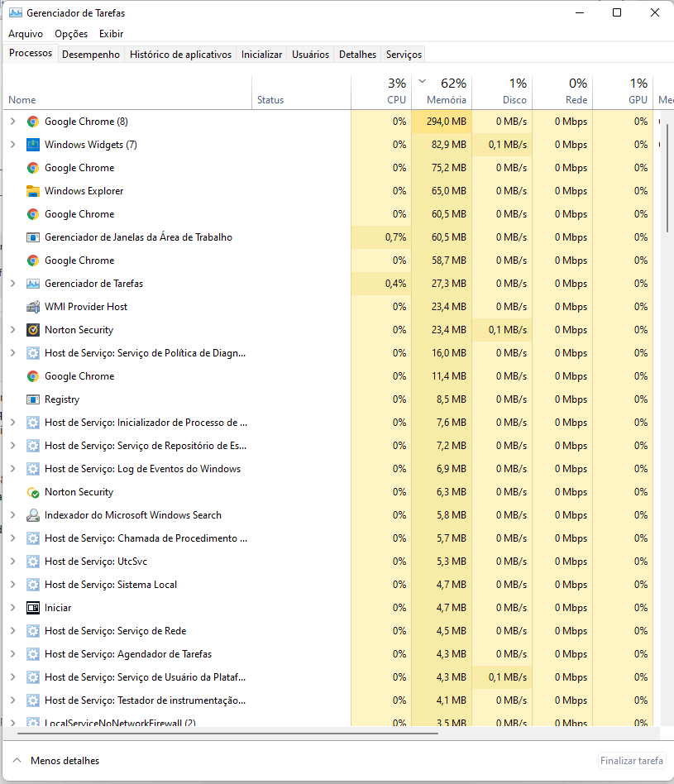The image size is (674, 784).
Task: Switch to Histórico de aplicativos tab
Action: [x=180, y=55]
